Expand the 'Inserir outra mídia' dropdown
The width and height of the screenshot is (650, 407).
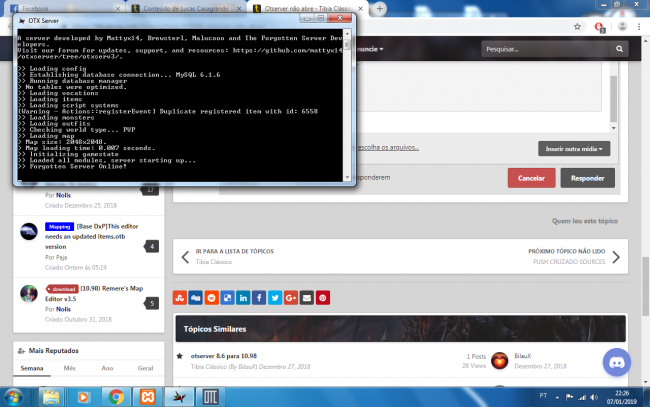(573, 149)
